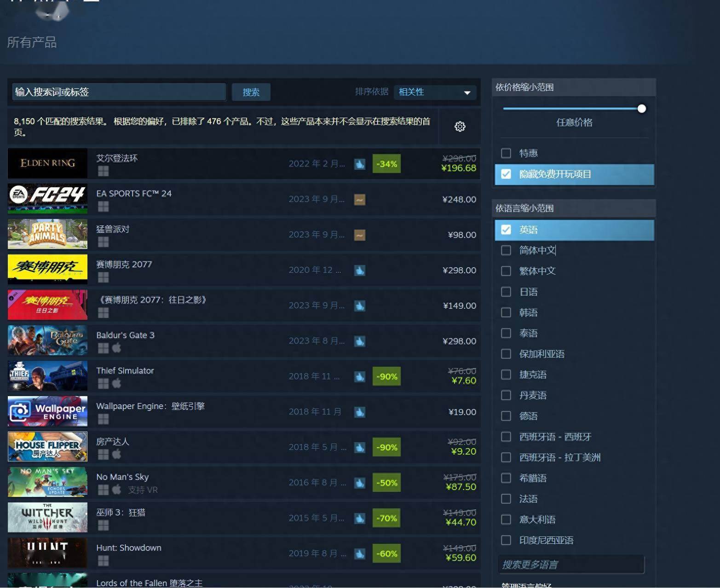Click the search term or tag input field
720x588 pixels.
(x=119, y=92)
